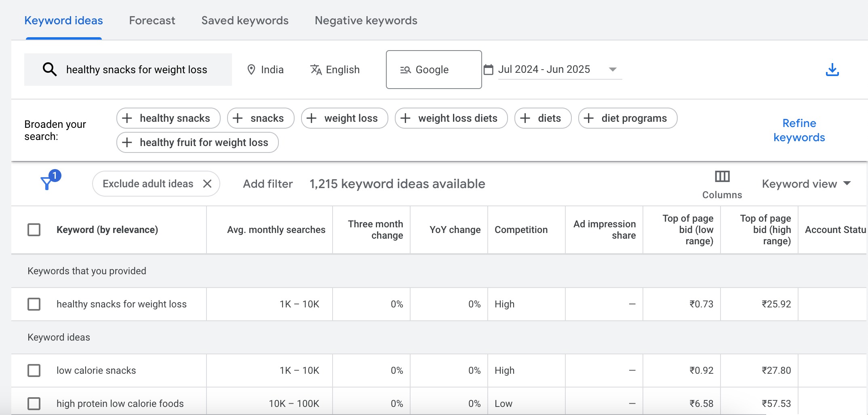Download keyword ideas using download icon
Image resolution: width=868 pixels, height=415 pixels.
click(832, 70)
